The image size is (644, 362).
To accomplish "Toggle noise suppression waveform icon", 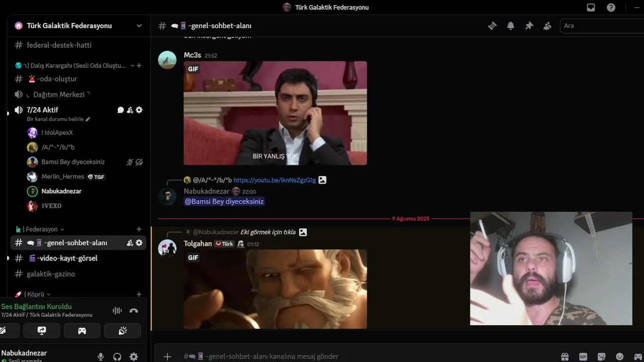I will [117, 311].
